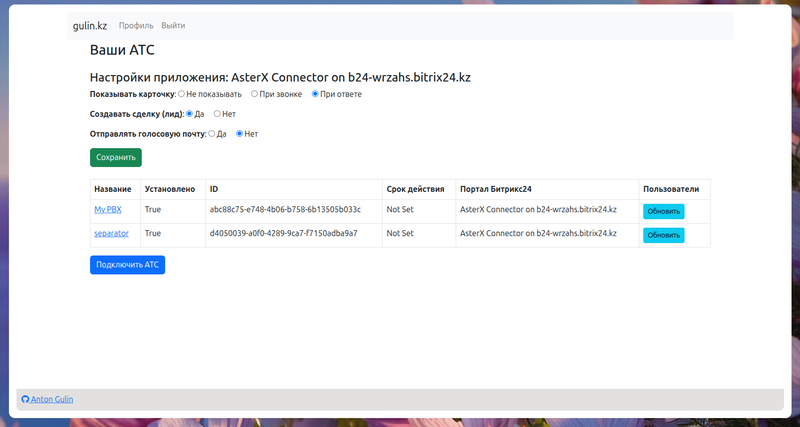Screen dimensions: 800x427
Task: Click 'True' in the separator row
Action: [153, 233]
